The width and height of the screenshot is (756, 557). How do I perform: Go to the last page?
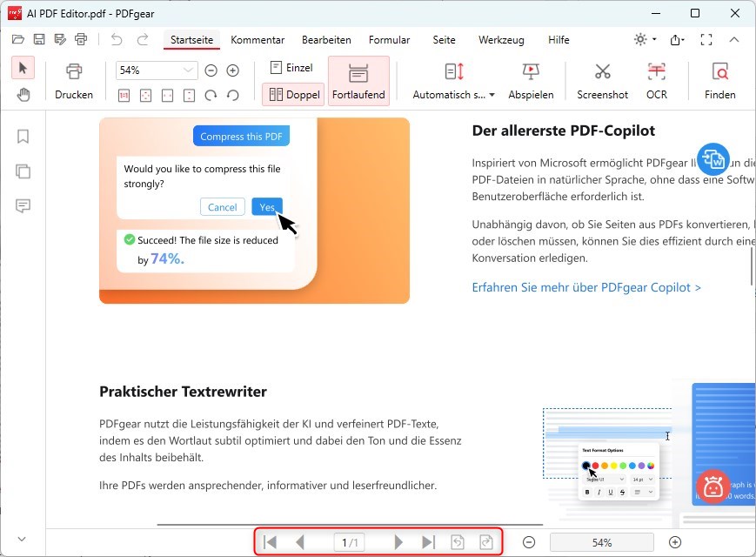[428, 542]
